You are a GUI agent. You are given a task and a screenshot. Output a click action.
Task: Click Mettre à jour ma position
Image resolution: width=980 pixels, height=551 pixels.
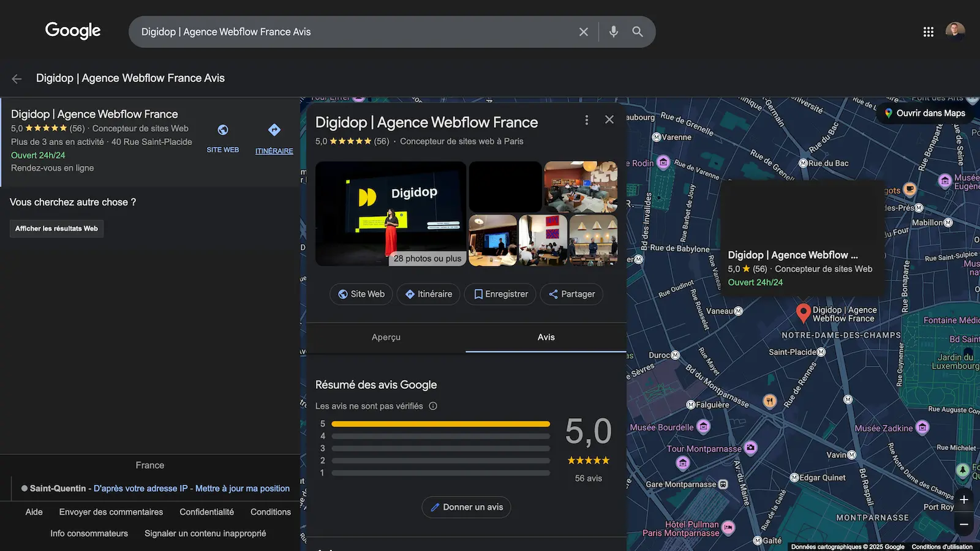pyautogui.click(x=243, y=489)
